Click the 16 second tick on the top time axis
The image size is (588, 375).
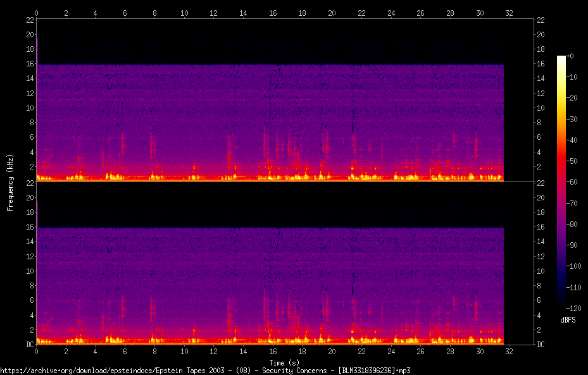click(x=273, y=12)
